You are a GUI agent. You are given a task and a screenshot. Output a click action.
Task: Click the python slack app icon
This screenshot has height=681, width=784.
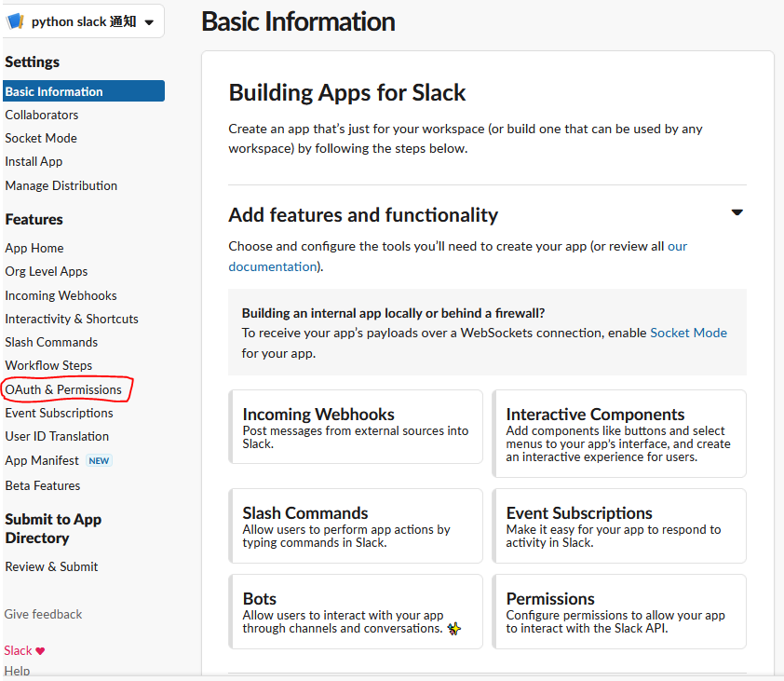[x=15, y=21]
